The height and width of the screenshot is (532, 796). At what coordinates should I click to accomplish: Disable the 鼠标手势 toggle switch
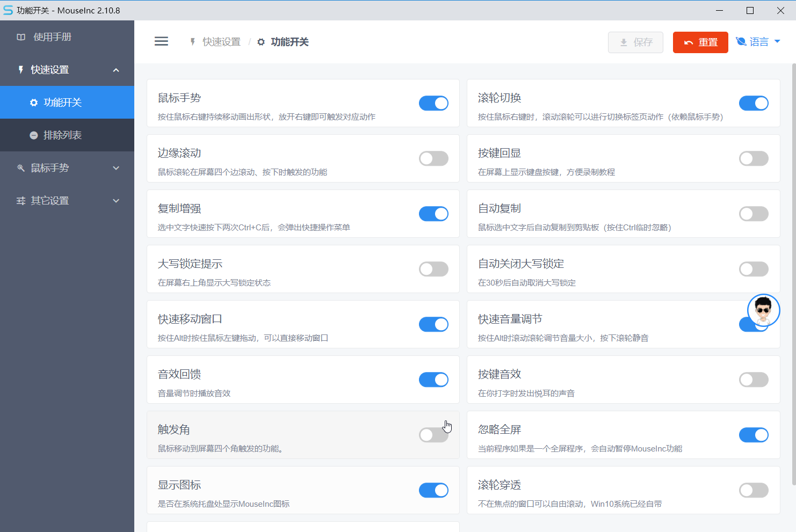[x=433, y=103]
